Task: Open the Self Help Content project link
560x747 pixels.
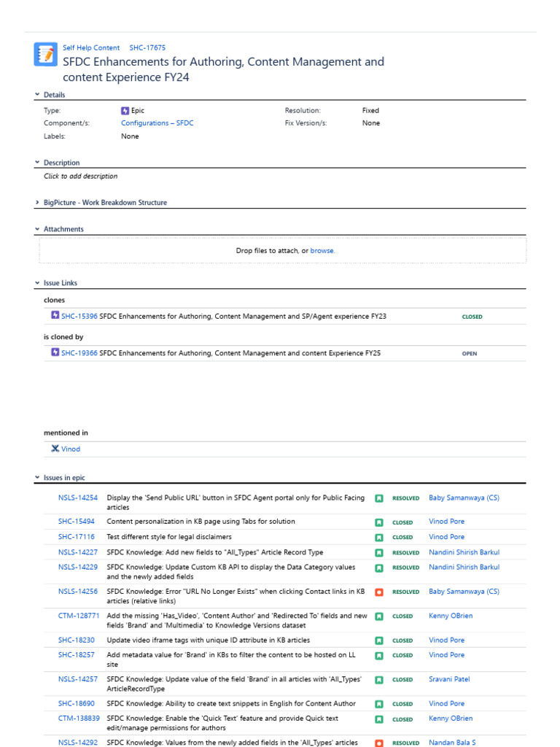Action: click(x=91, y=47)
